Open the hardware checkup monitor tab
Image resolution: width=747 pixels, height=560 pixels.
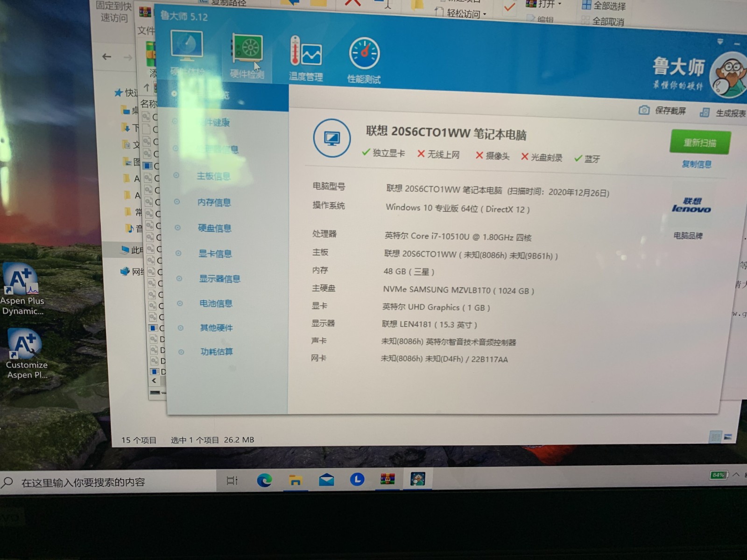pyautogui.click(x=187, y=53)
